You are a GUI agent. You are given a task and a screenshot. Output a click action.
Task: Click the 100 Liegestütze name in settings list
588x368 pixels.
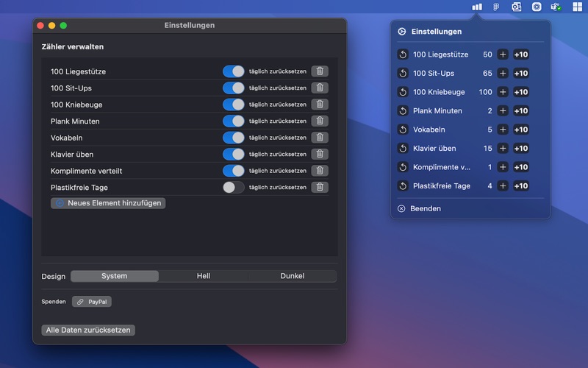pos(79,71)
